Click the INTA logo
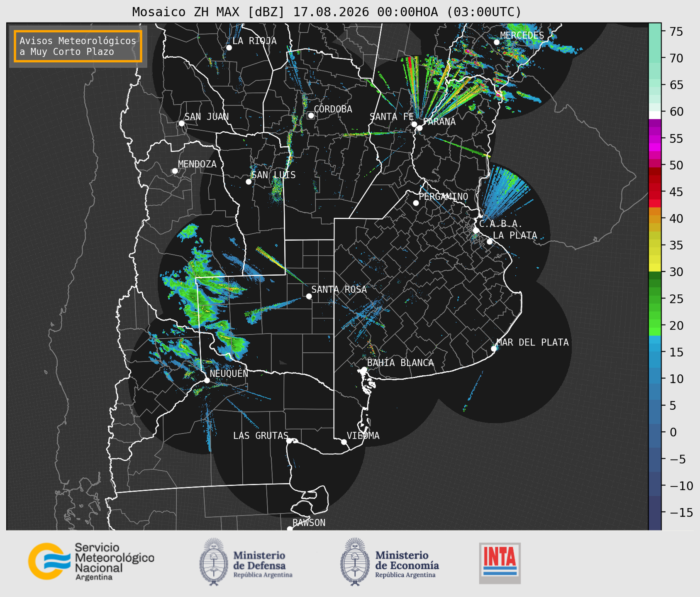Image resolution: width=700 pixels, height=597 pixels. coord(500,563)
